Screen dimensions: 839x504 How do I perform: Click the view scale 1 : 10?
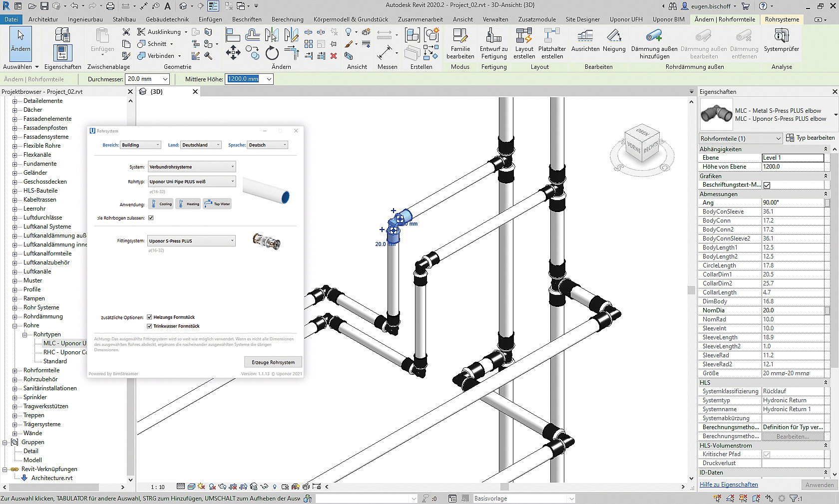coord(158,487)
